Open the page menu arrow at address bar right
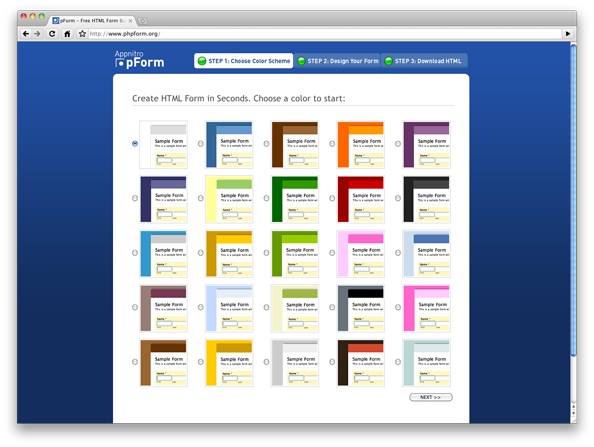 pos(567,34)
